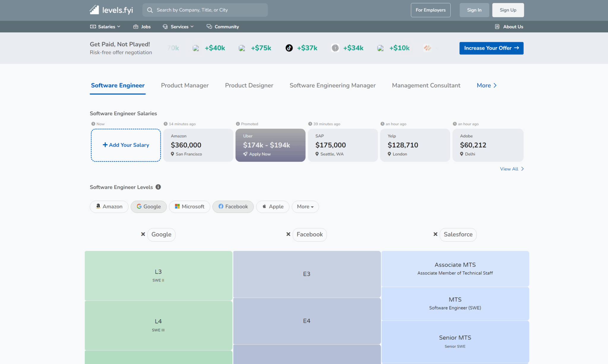
Task: Click the Google L3 level block
Action: 159,276
